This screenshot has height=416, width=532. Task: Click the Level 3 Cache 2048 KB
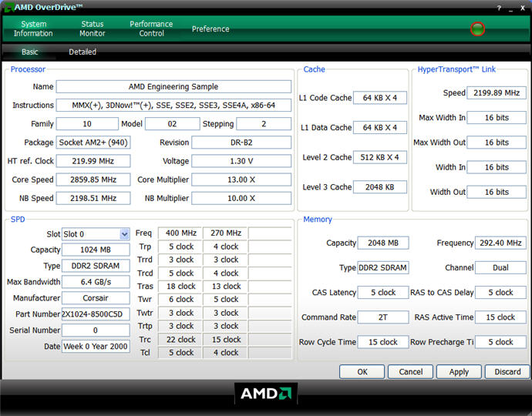tap(380, 187)
